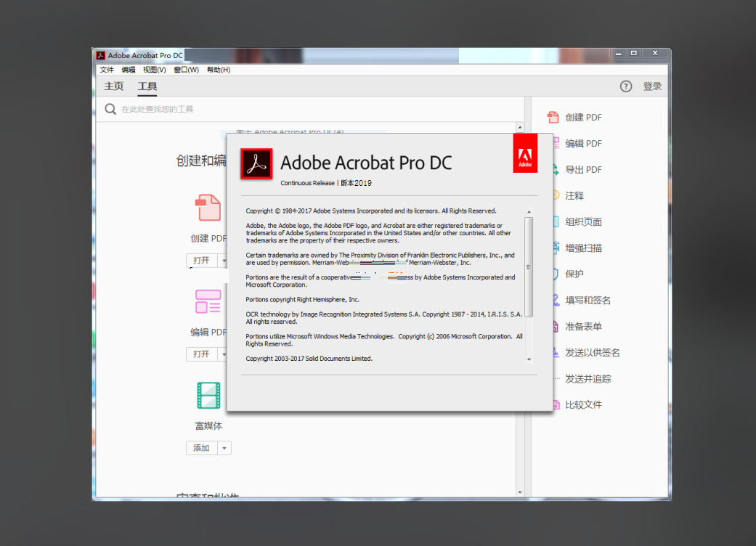The height and width of the screenshot is (546, 756).
Task: Close the Acrobat window
Action: (655, 54)
